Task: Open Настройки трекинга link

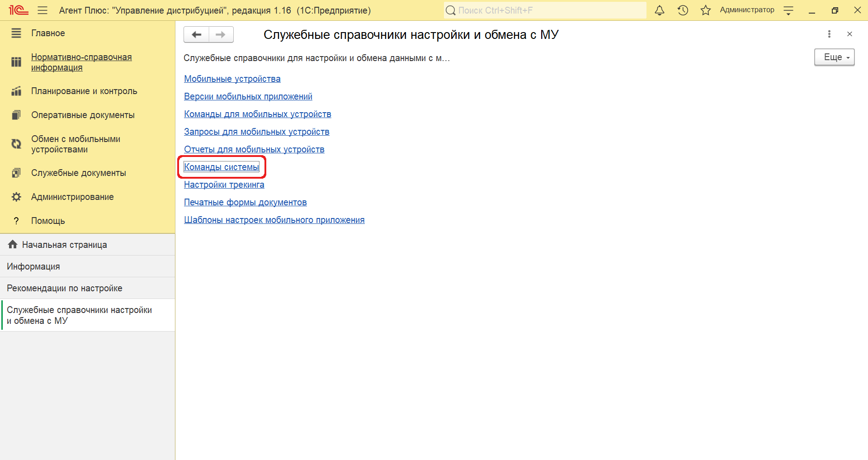Action: 224,185
